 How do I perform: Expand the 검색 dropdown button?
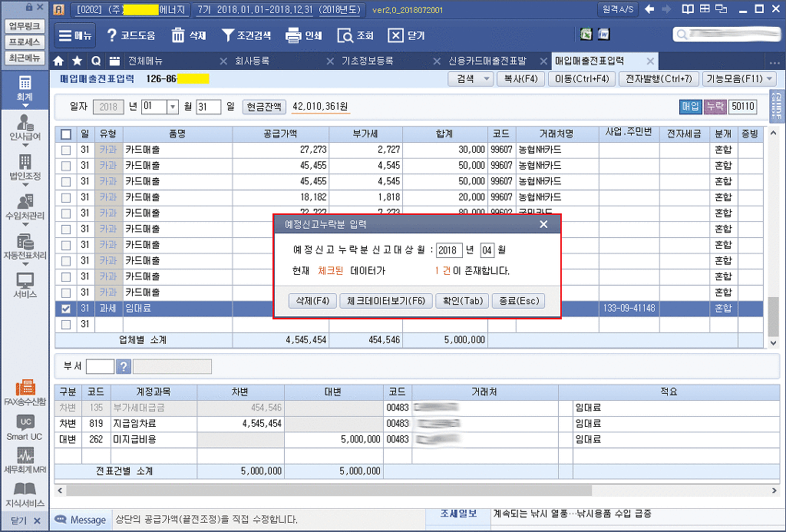point(471,79)
